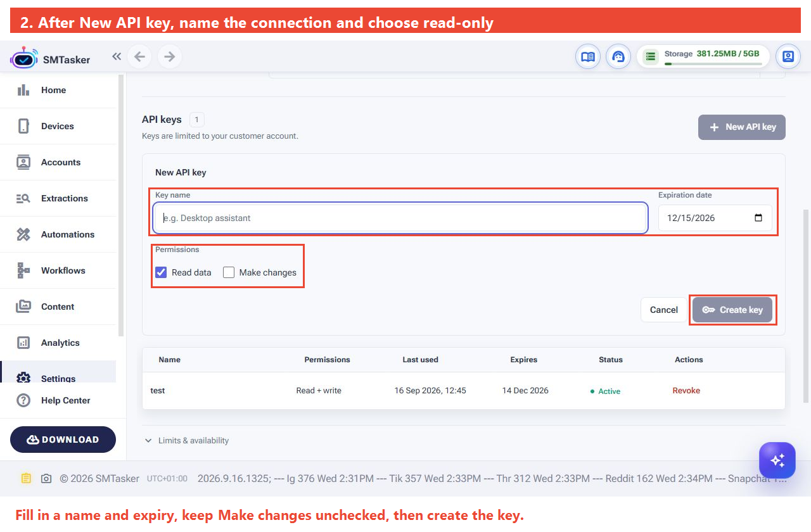Screen dimensions: 811x532
Task: Collapse the sidebar with double chevron
Action: 117,56
